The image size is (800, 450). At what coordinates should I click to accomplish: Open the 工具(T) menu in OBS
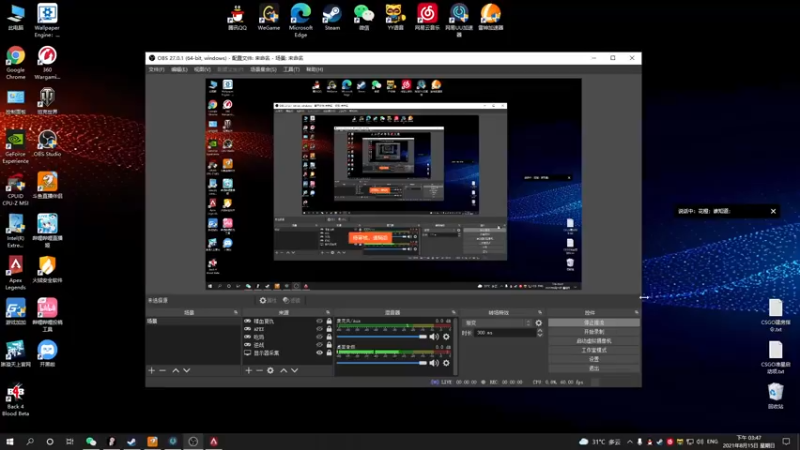(291, 69)
